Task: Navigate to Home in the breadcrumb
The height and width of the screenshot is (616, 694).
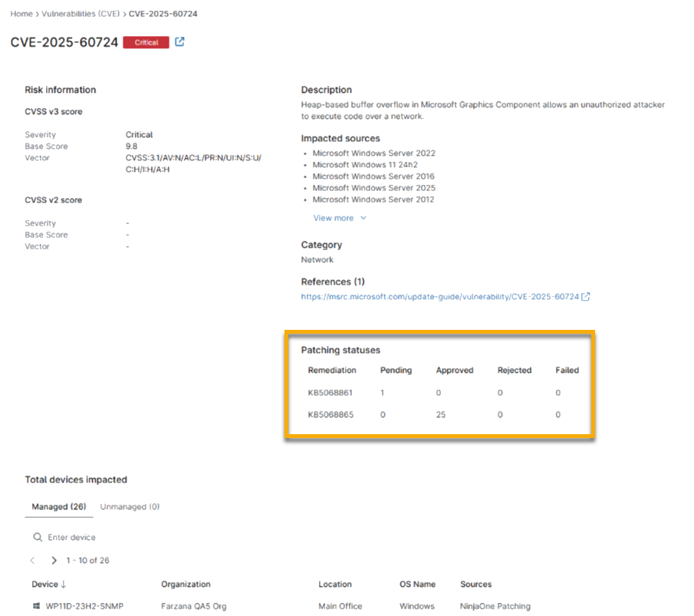Action: 21,14
